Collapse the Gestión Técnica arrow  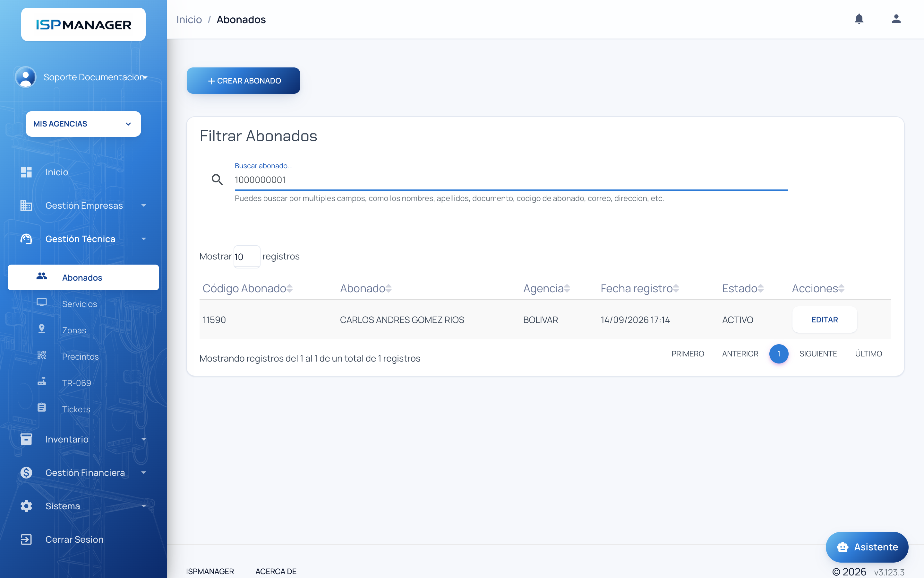pyautogui.click(x=143, y=239)
